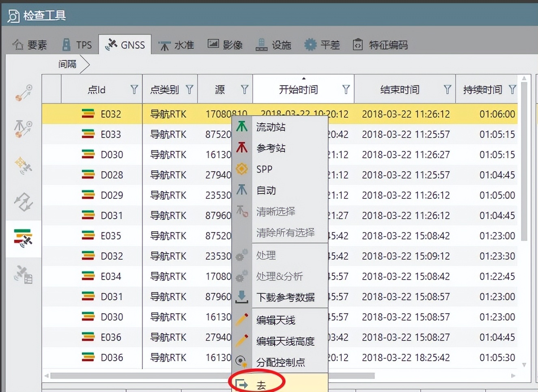Open the 水准 tab
The image size is (538, 392).
[x=176, y=45]
